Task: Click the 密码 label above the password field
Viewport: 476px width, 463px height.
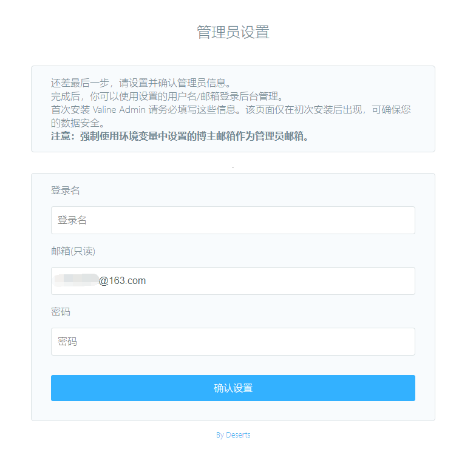Action: (61, 312)
